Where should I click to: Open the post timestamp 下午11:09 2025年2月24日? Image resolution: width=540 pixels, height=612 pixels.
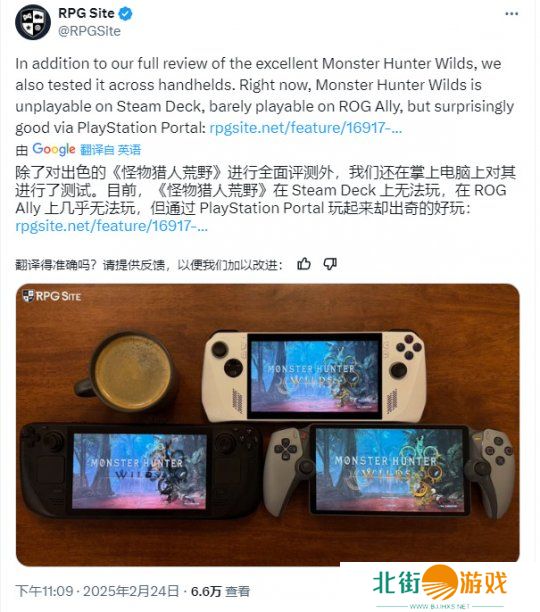98,591
